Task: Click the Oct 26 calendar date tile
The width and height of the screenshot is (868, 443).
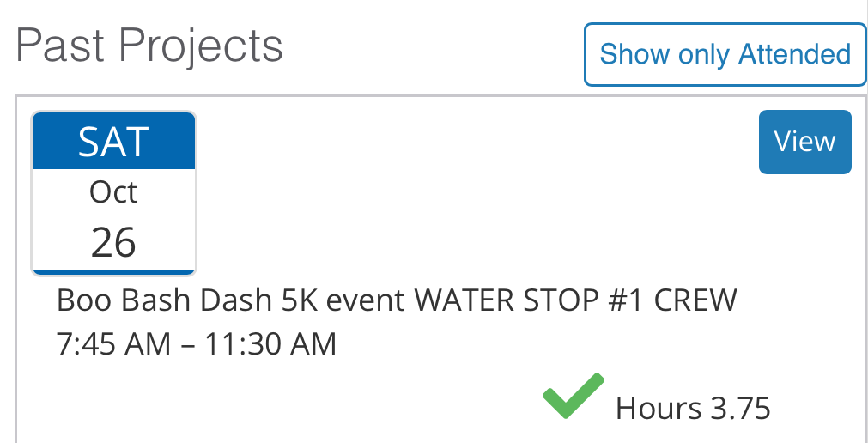Action: (114, 194)
